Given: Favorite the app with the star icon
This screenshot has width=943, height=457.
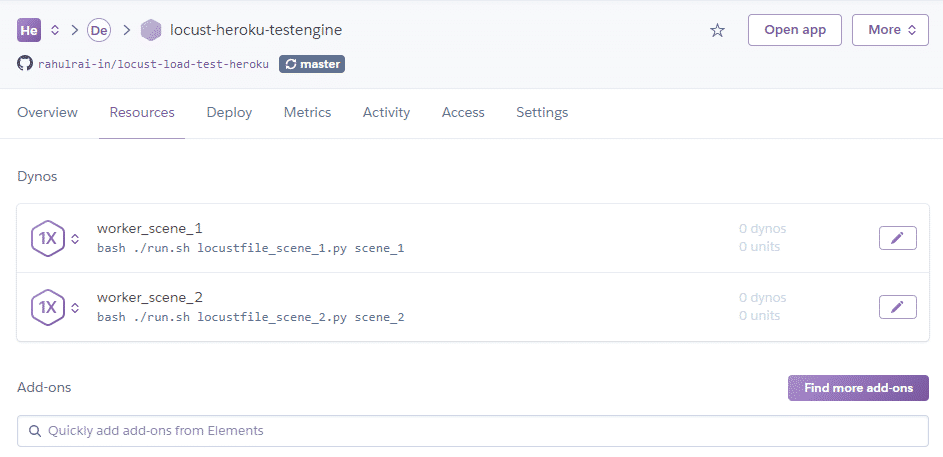Looking at the screenshot, I should point(717,30).
